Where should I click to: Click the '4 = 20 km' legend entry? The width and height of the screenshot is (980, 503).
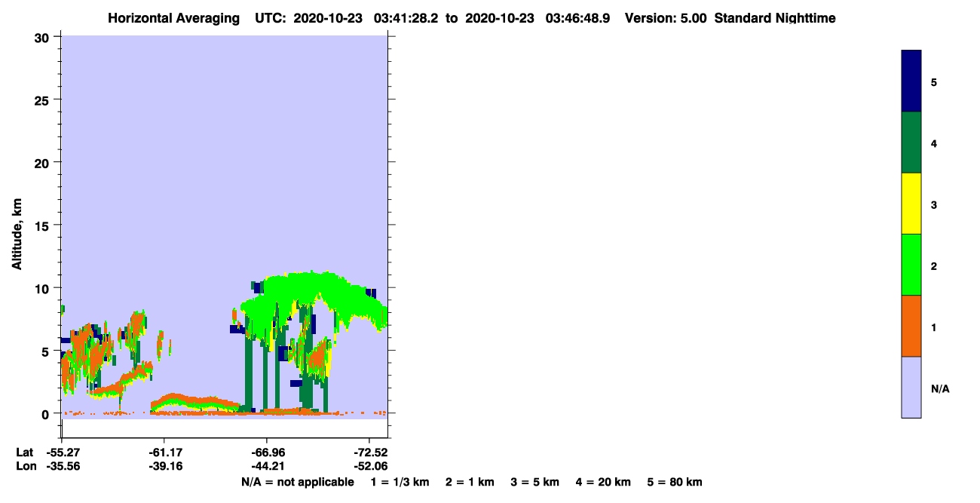click(604, 482)
